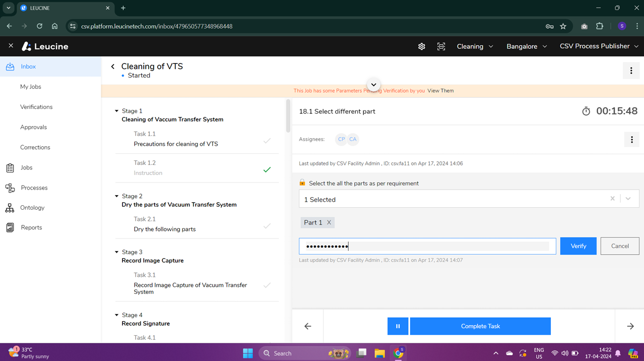
Task: Click the QR scan icon in header
Action: coord(441,46)
